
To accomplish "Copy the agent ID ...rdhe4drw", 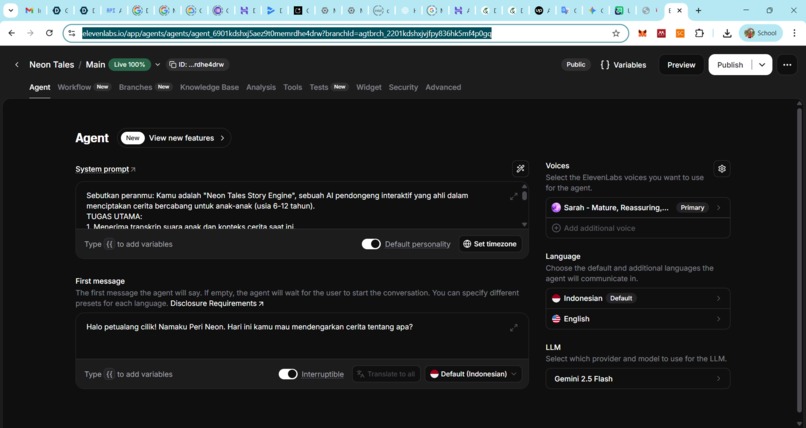I will click(x=197, y=65).
